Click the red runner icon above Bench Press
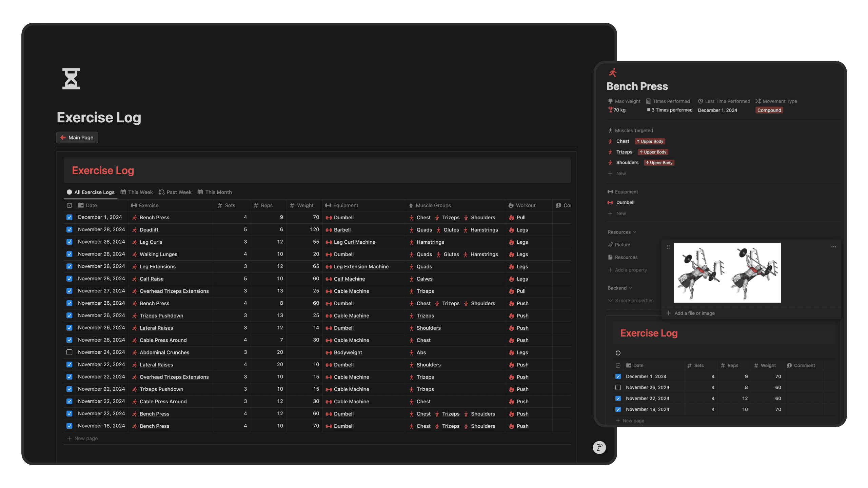This screenshot has height=488, width=868. pyautogui.click(x=612, y=73)
